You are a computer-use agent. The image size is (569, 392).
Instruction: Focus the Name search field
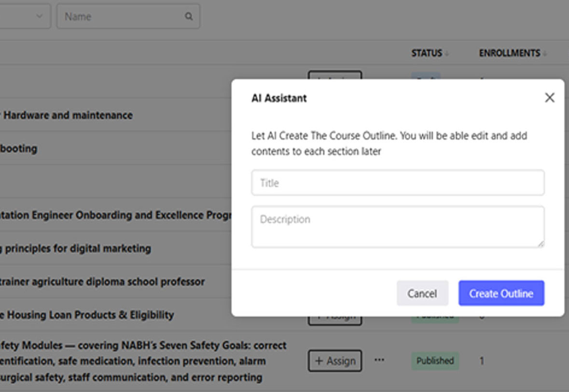(121, 16)
